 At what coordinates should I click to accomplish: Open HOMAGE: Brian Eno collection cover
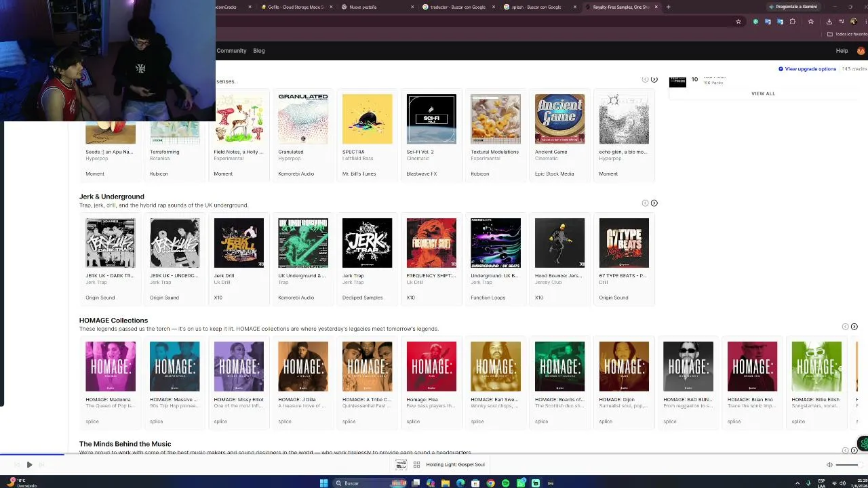point(752,367)
